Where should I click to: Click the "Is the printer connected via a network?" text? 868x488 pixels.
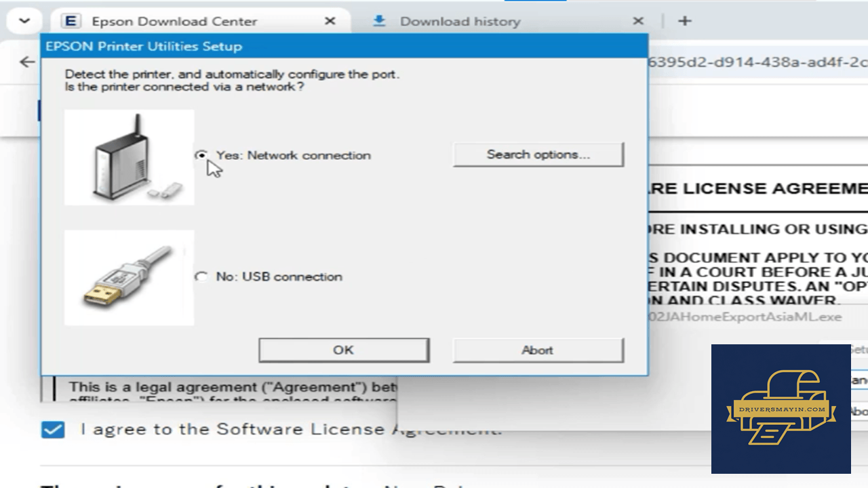point(184,87)
